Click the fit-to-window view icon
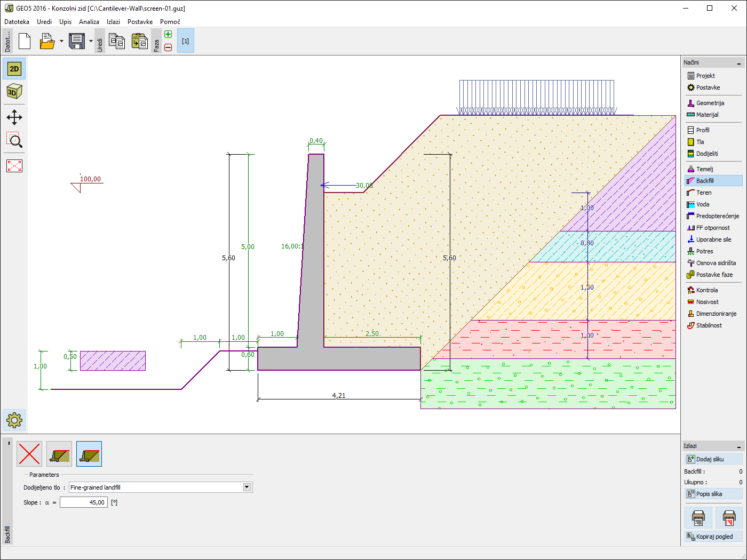The width and height of the screenshot is (747, 560). tap(14, 166)
